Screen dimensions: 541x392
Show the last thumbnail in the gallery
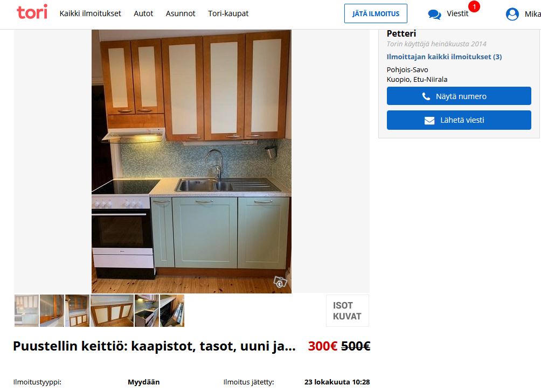[172, 311]
